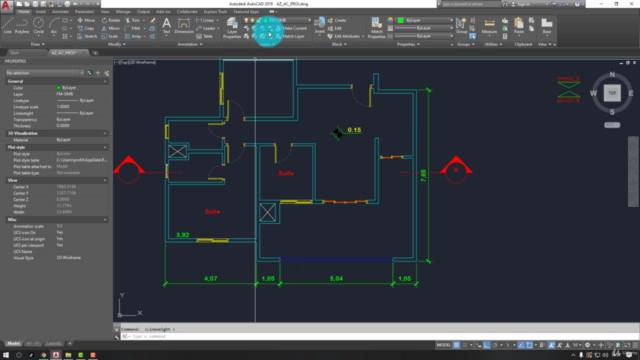Toggle MODEL space button in status bar

click(x=444, y=345)
